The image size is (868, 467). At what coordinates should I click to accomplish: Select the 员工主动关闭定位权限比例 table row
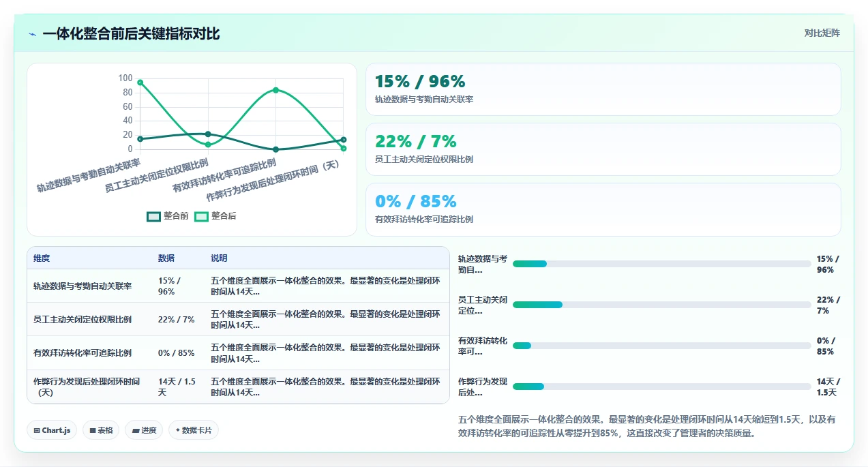239,320
